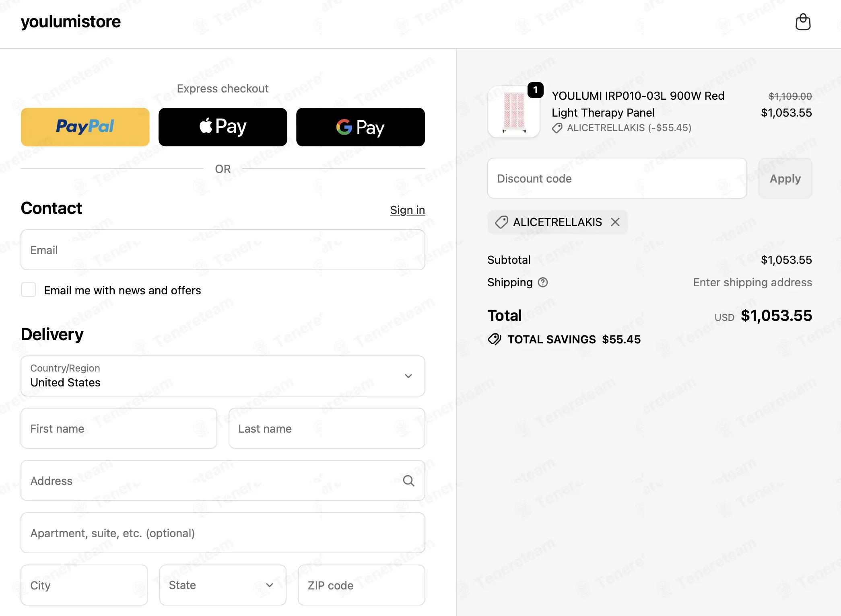
Task: Click the Subtotal amount $1,053.55
Action: point(786,260)
